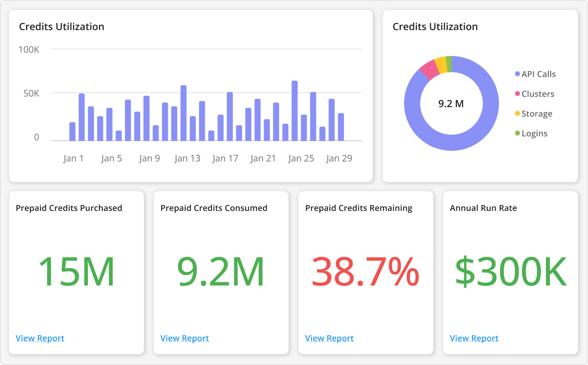Click the red 38.7% value
This screenshot has width=588, height=365.
tap(365, 271)
